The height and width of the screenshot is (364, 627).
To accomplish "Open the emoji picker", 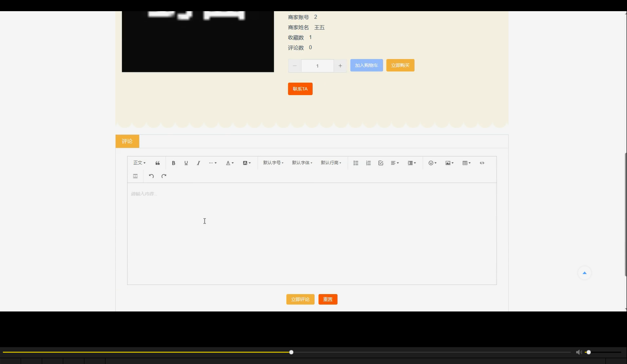I will (433, 163).
